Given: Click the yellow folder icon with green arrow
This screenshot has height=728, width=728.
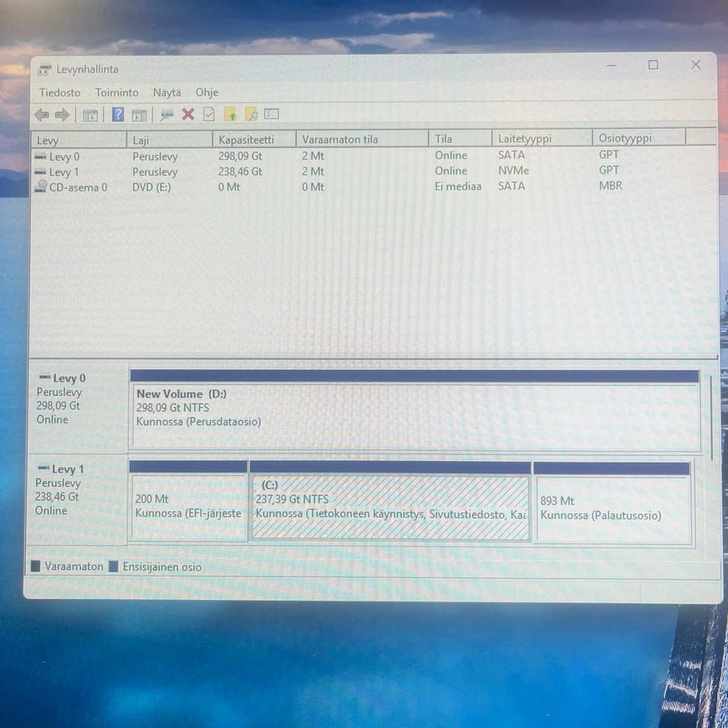Looking at the screenshot, I should tap(231, 115).
